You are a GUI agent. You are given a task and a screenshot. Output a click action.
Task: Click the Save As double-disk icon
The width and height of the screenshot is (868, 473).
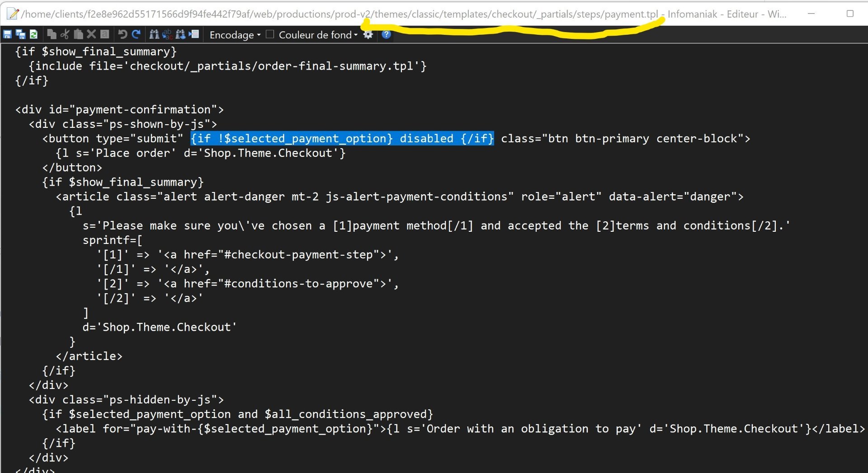tap(20, 34)
